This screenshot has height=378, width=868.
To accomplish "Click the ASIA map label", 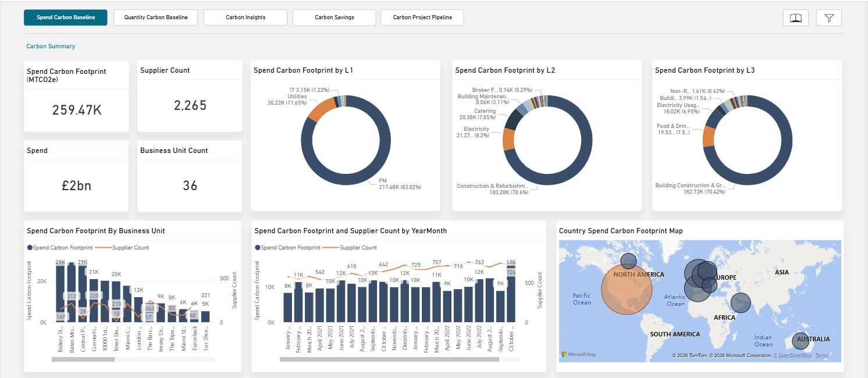I will click(781, 272).
